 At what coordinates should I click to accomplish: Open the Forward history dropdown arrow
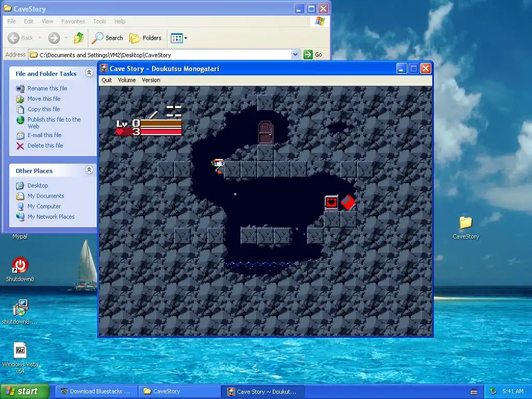(66, 38)
